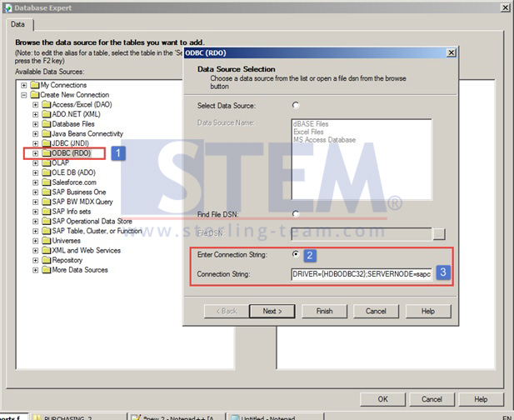Expand the ODBC (RDO) node

(35, 153)
